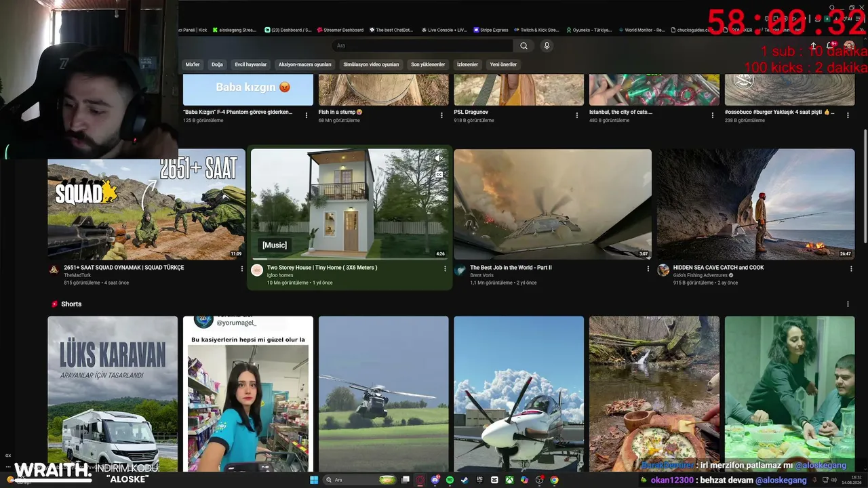The image size is (868, 488).
Task: Open Windows Start menu
Action: point(314,480)
